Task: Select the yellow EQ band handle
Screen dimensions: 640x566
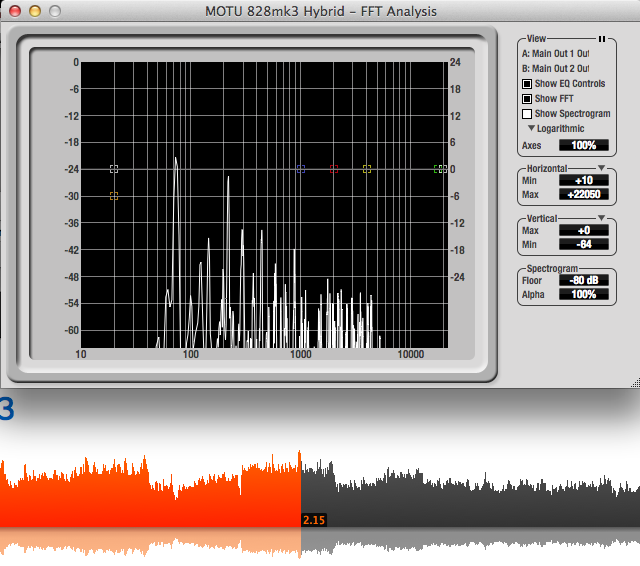Action: [x=367, y=169]
